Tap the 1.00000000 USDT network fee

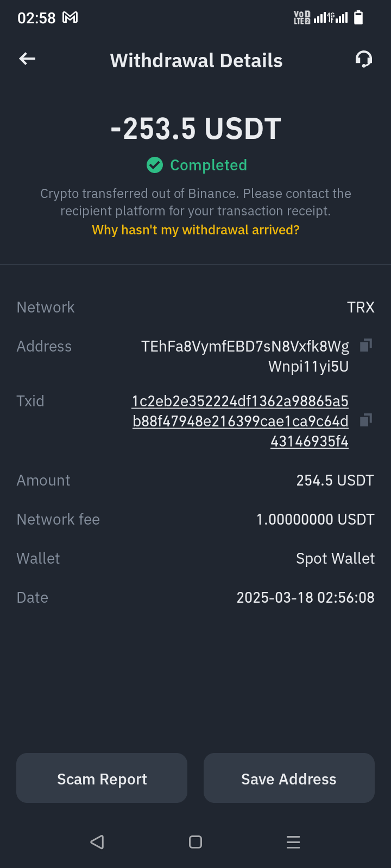[315, 519]
